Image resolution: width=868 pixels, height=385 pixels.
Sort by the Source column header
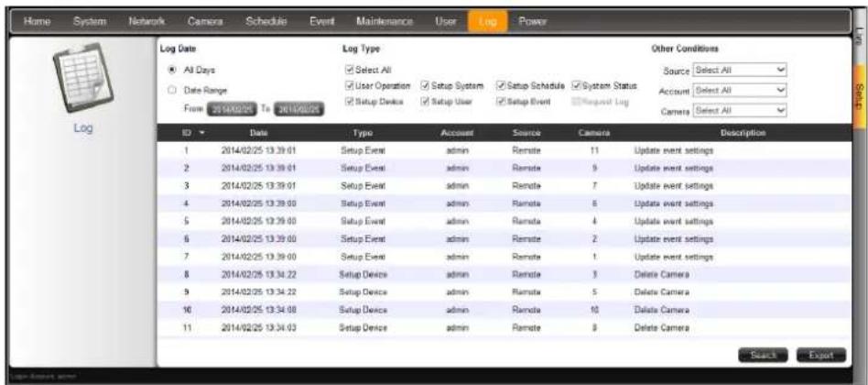tap(526, 134)
